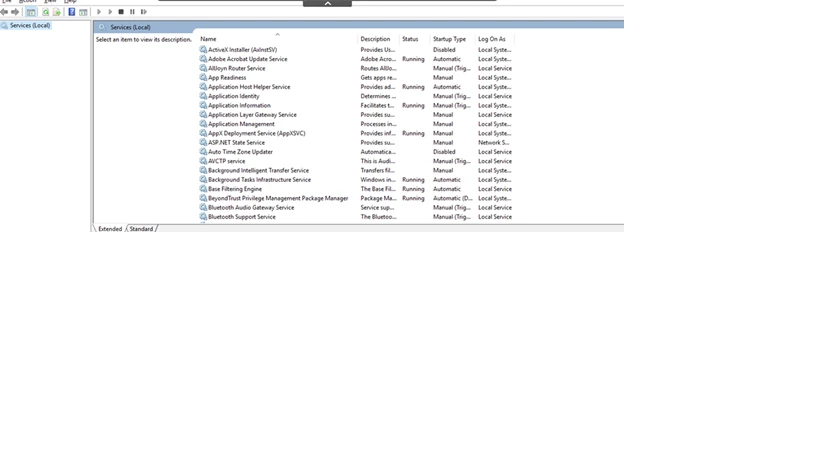Click the gear icon of Base Filtering Engine
819x460 pixels.
[203, 189]
